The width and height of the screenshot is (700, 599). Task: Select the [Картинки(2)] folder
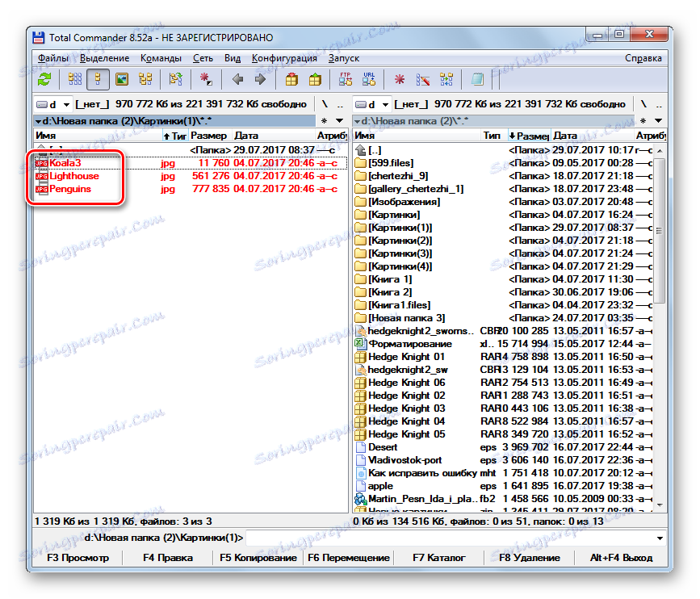pos(503,241)
